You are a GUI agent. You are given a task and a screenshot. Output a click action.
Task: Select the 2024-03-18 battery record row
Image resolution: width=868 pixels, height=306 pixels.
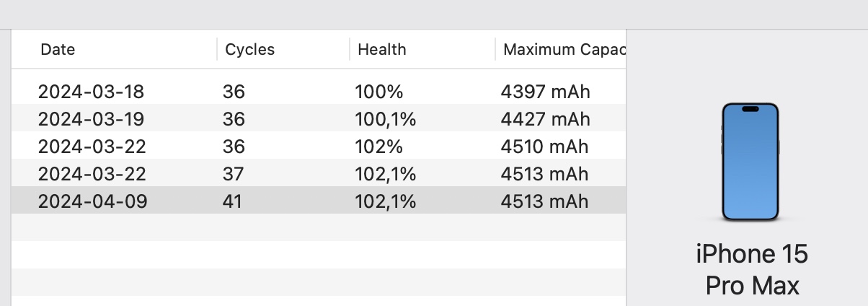319,92
